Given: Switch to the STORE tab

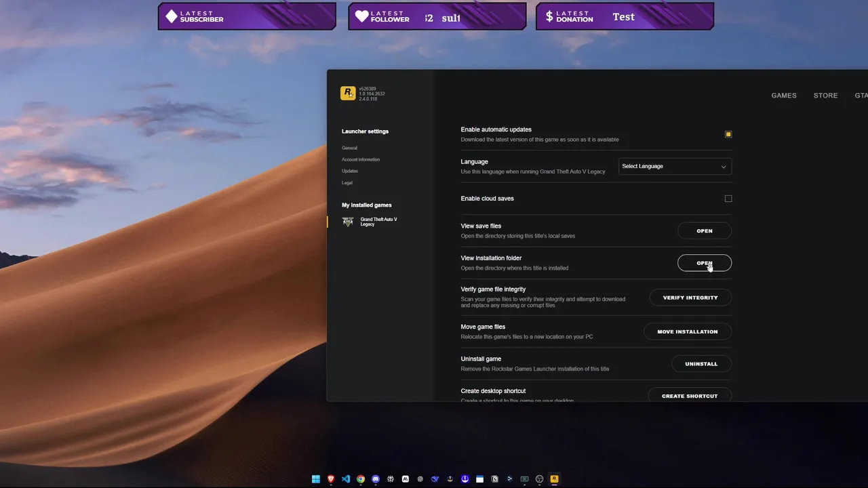Looking at the screenshot, I should point(825,96).
